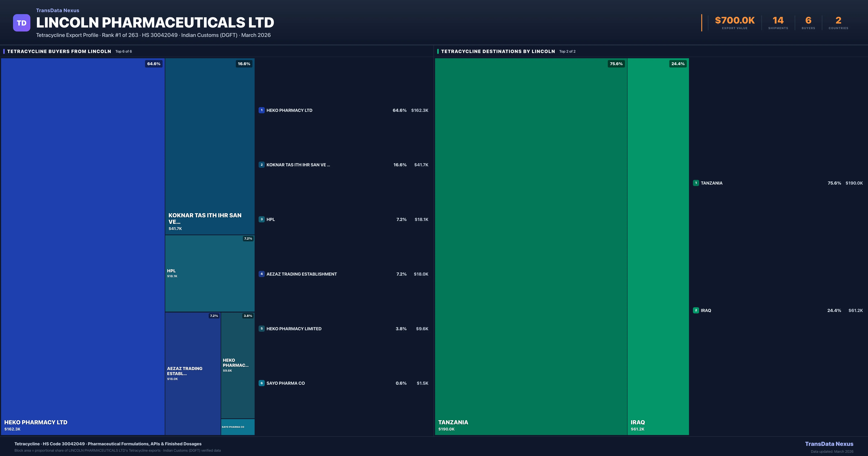Select the numbered badge next to HEKO PHARMACY LTD
The image size is (868, 456).
262,110
